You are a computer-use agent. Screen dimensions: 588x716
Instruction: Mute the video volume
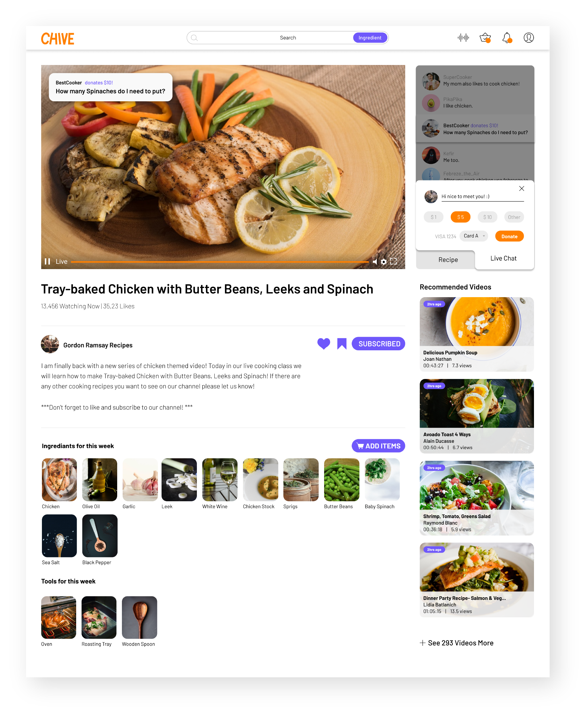click(x=375, y=261)
